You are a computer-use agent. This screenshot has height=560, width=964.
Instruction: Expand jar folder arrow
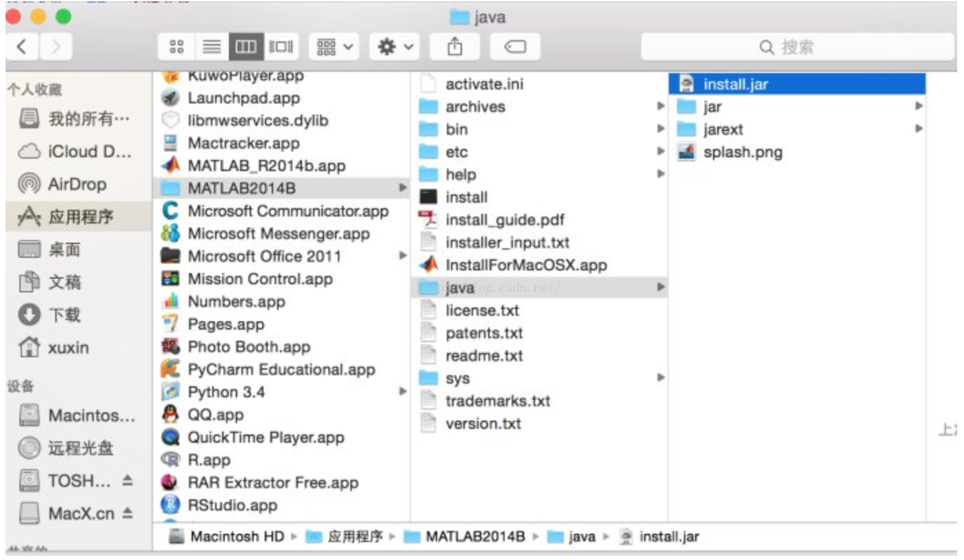click(918, 106)
